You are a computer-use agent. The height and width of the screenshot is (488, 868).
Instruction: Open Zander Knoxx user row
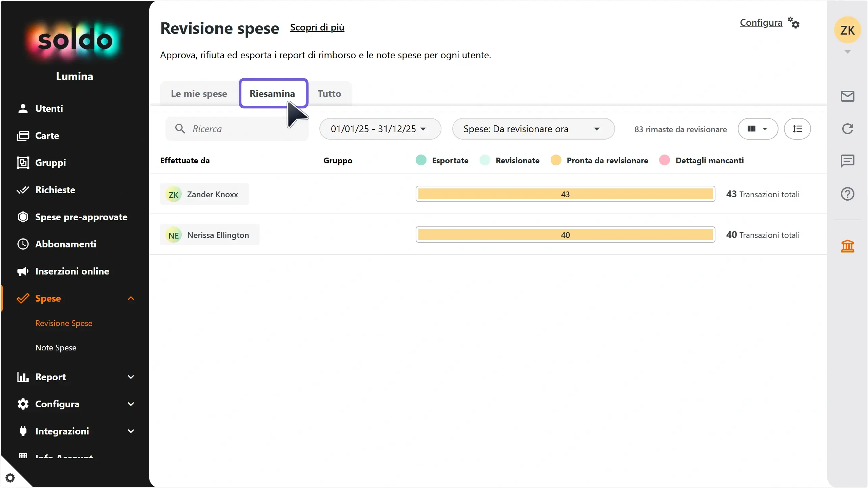coord(488,194)
